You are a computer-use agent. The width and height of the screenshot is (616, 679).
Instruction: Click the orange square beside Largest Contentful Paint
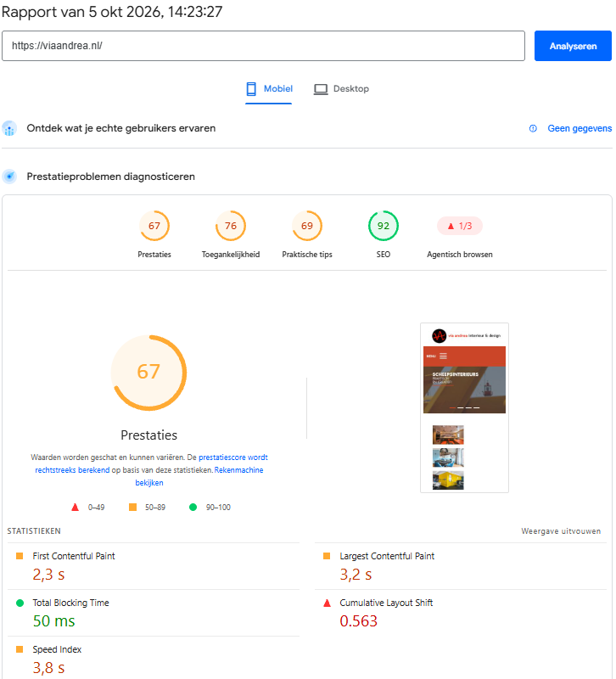(x=327, y=556)
